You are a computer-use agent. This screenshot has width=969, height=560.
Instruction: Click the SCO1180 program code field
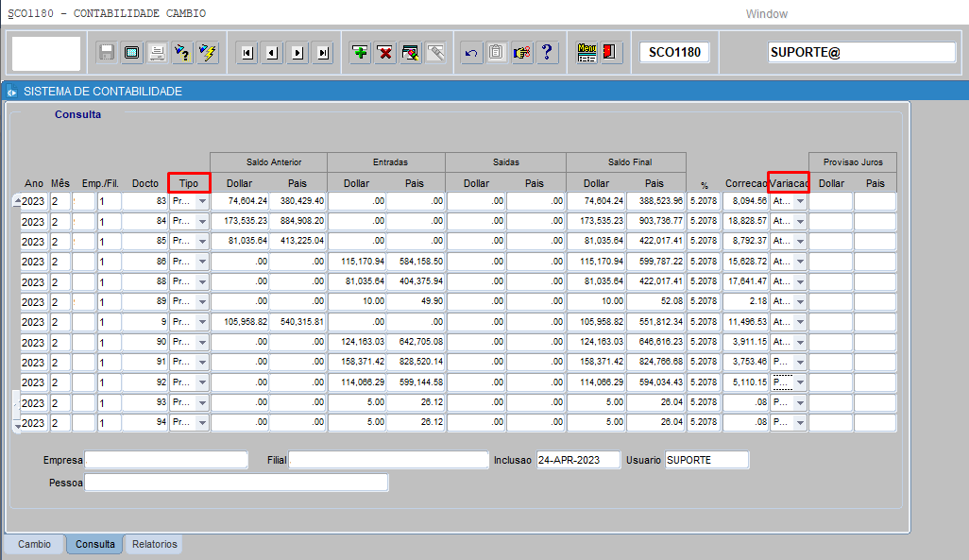point(674,53)
